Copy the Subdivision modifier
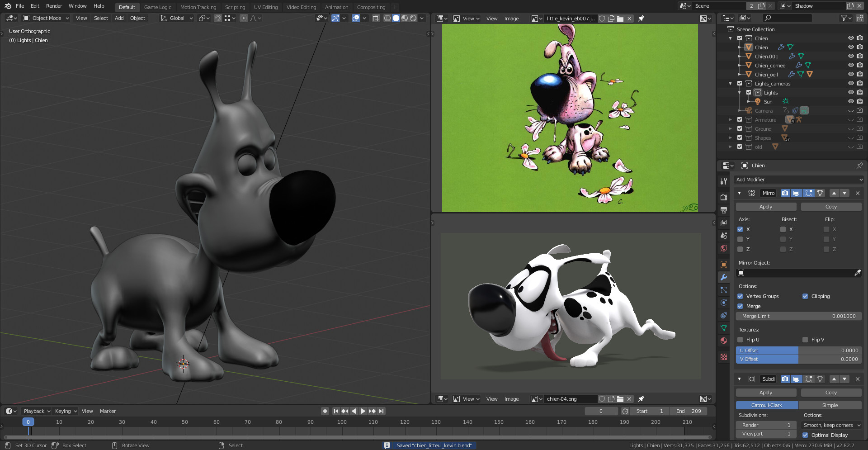This screenshot has width=868, height=450. pos(831,393)
